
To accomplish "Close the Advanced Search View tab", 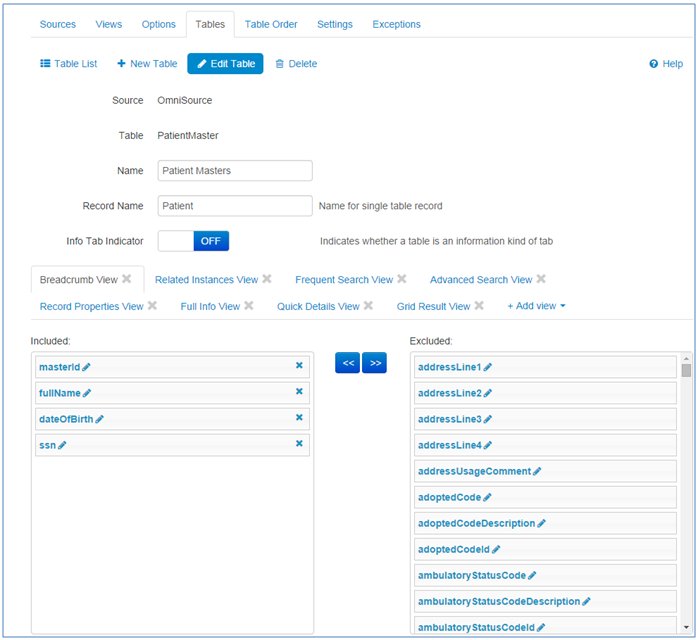I will 541,280.
